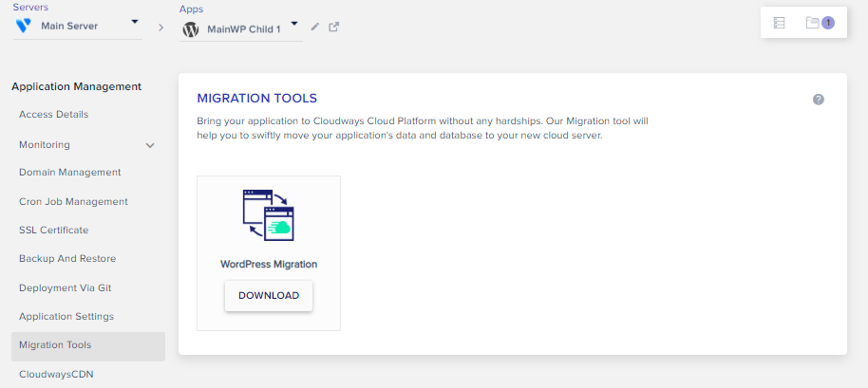Screen dimensions: 868x388
Task: Select Access Details in sidebar
Action: click(x=54, y=115)
